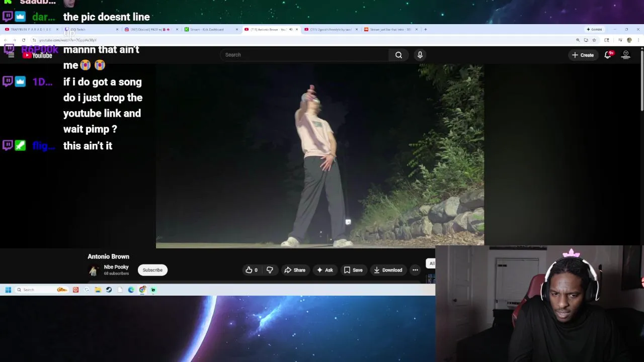The height and width of the screenshot is (362, 644).
Task: Open the green app icon on taskbar
Action: point(153,290)
